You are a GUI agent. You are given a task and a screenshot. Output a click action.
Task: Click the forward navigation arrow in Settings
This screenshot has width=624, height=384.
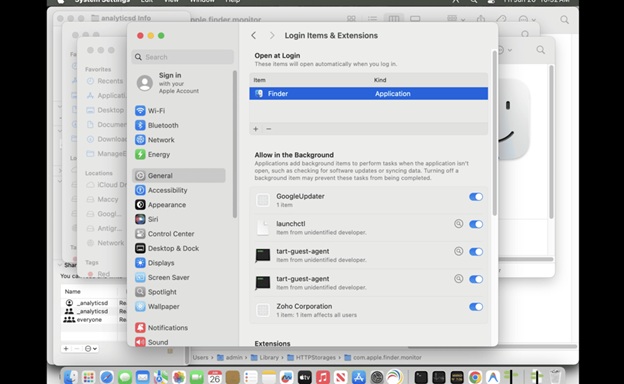tap(272, 35)
